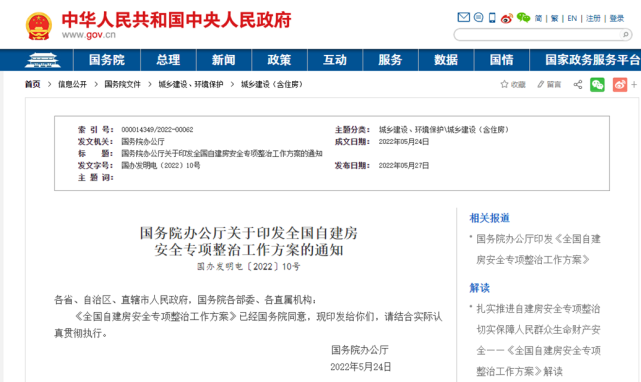Go to 城乡建设（含住房） breadcrumb
The image size is (641, 382).
[272, 84]
